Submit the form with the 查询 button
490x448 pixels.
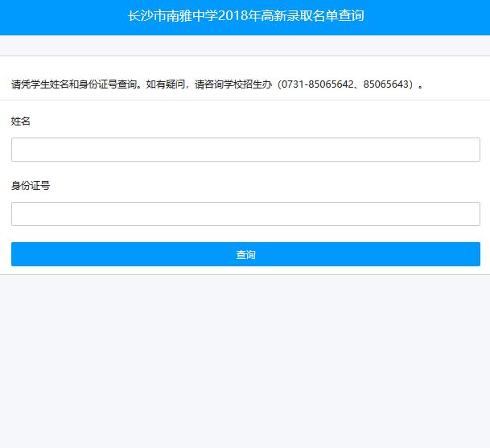245,254
